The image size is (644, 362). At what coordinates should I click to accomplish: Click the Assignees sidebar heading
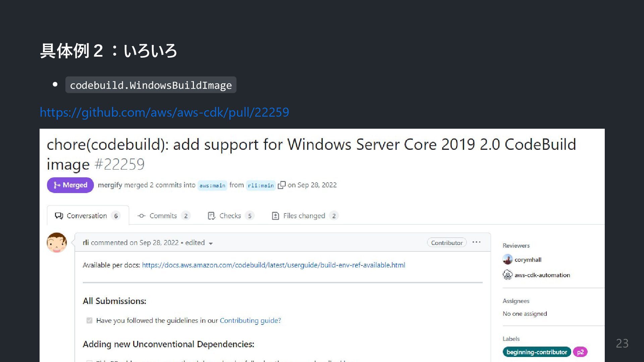click(x=516, y=301)
